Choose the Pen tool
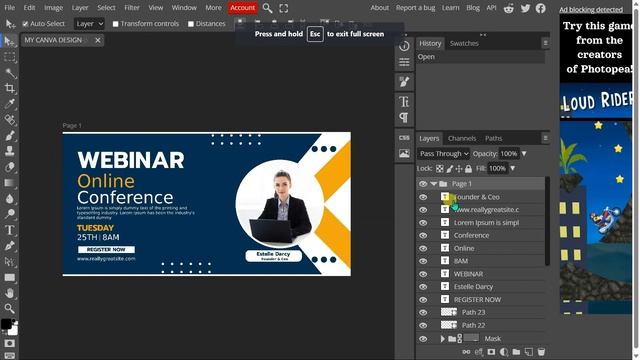This screenshot has width=640, height=360. [x=9, y=246]
